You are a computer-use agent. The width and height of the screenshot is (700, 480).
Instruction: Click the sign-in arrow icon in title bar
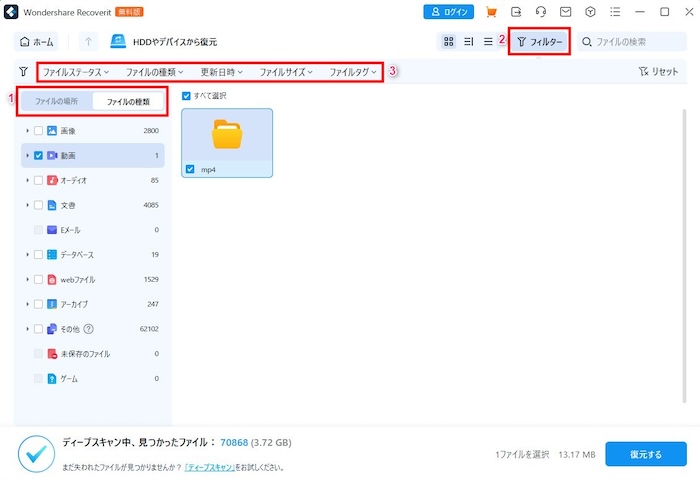516,12
